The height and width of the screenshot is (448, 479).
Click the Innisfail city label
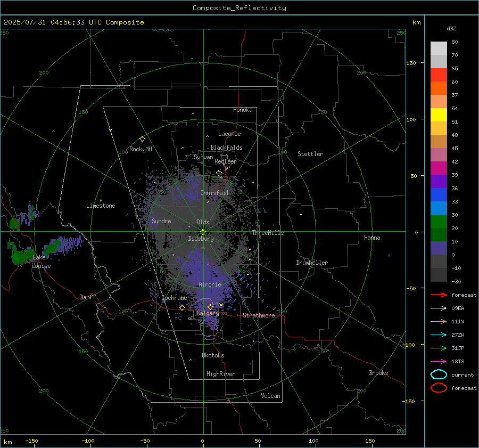click(215, 193)
